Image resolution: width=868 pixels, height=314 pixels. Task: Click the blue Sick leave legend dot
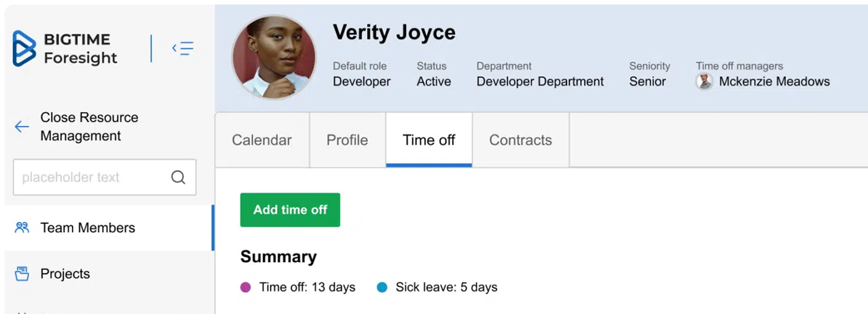pyautogui.click(x=382, y=287)
